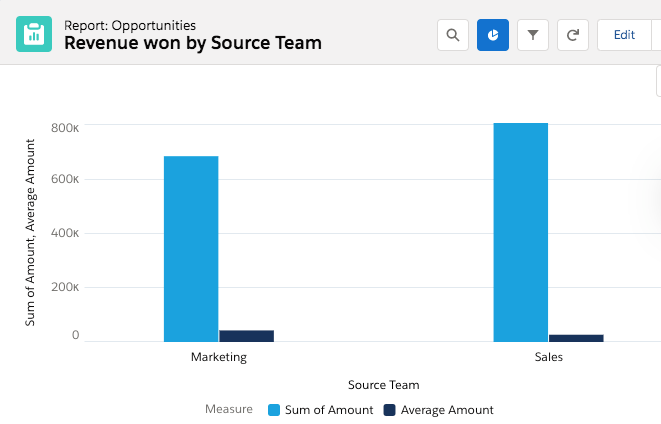
Task: Select the Sales Average Amount bar
Action: click(x=576, y=338)
